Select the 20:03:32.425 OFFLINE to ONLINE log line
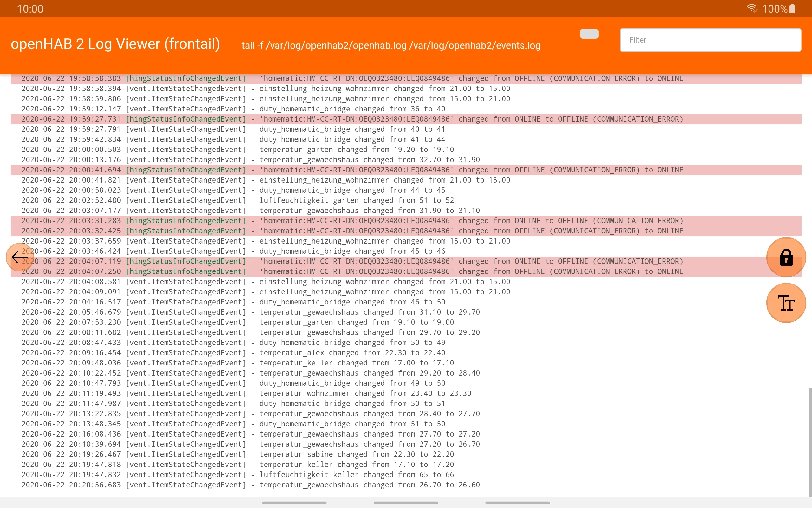The height and width of the screenshot is (508, 812). 406,231
